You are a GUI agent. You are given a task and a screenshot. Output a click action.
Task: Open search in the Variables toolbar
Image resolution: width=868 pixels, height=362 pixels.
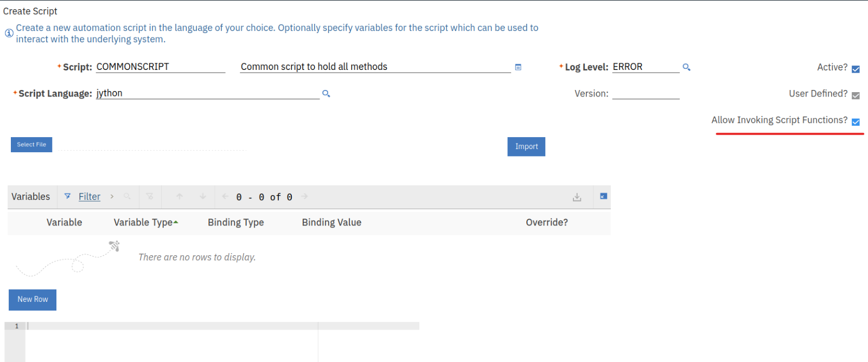click(127, 197)
